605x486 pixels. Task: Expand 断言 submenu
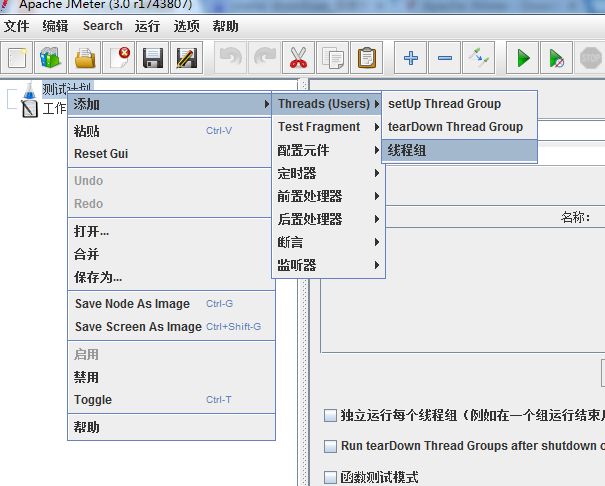pos(328,242)
